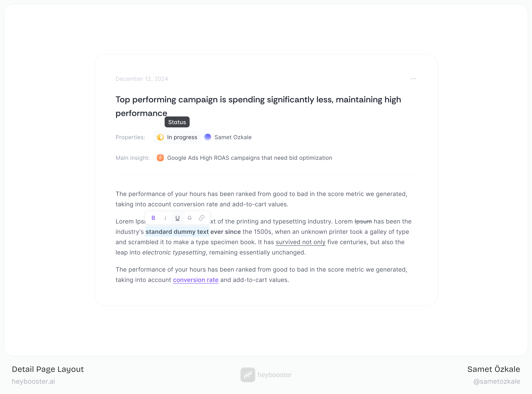Toggle bold formatting in the text toolbar
Screen dimensions: 532x394
[154, 218]
